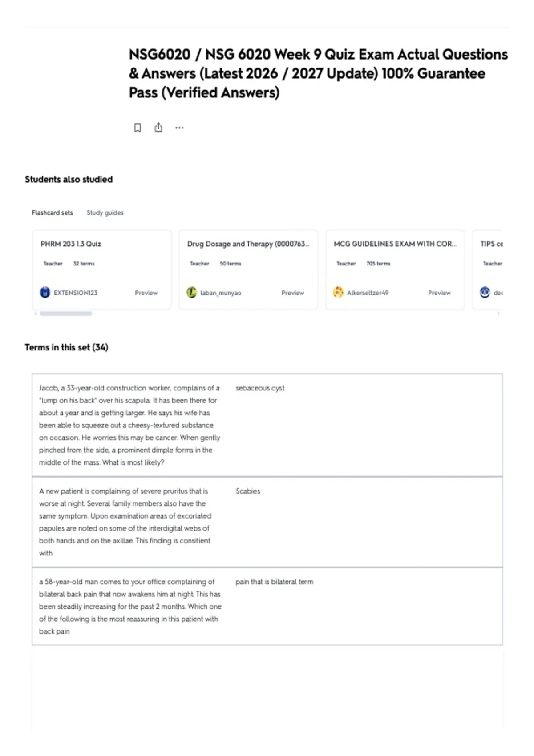Click right arrow of the carousel scrollbar
Screen dimensions: 534x756
pos(499,314)
